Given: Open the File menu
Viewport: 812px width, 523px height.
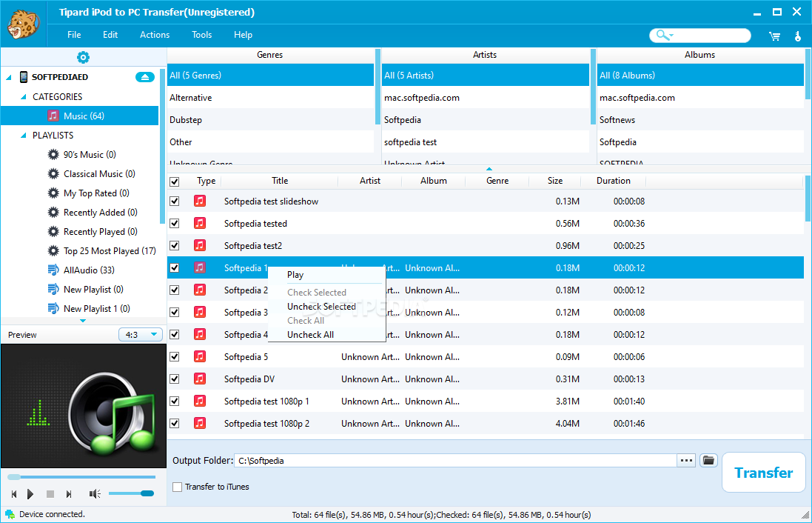Looking at the screenshot, I should 74,35.
